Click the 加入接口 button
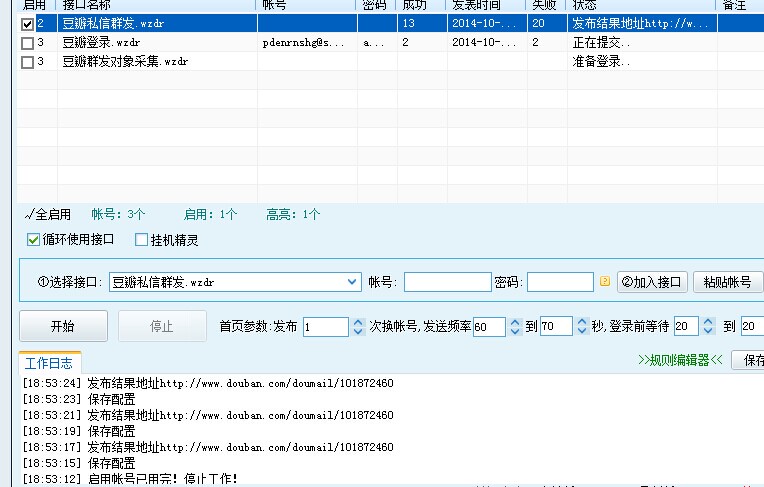Screen dimensions: 764x487 point(652,282)
